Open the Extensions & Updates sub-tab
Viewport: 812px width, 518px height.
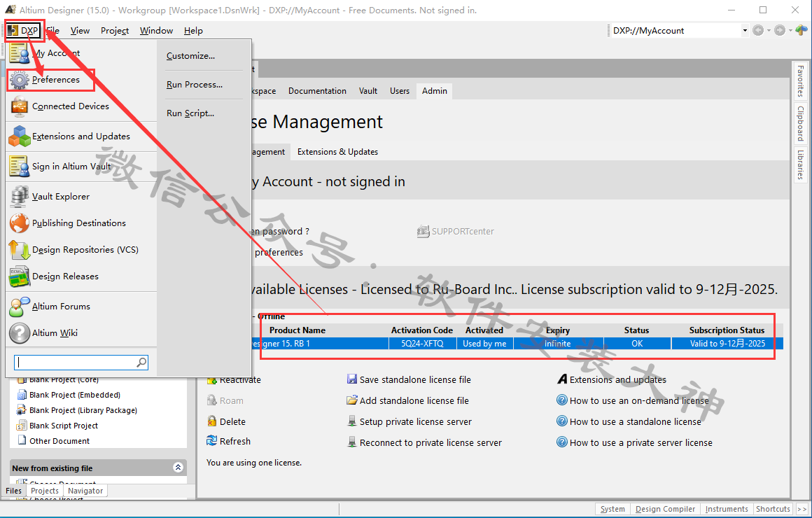pyautogui.click(x=337, y=152)
